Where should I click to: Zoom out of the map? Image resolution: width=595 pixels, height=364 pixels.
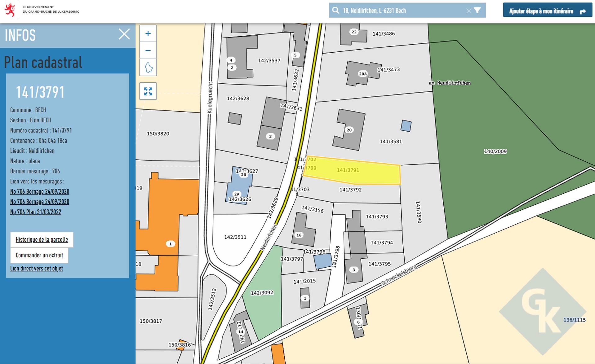(148, 50)
